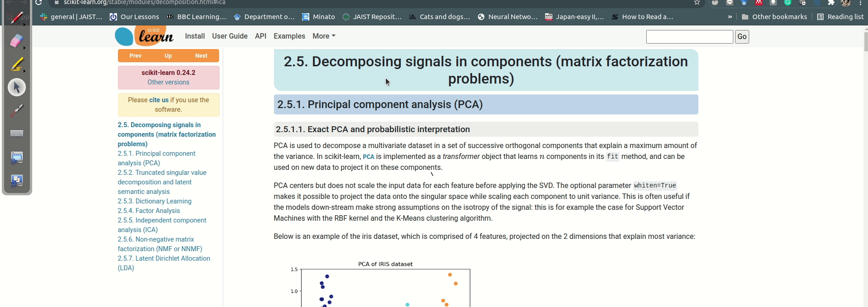This screenshot has height=307, width=868.
Task: Open the on-screen keyboard tool
Action: 17,134
